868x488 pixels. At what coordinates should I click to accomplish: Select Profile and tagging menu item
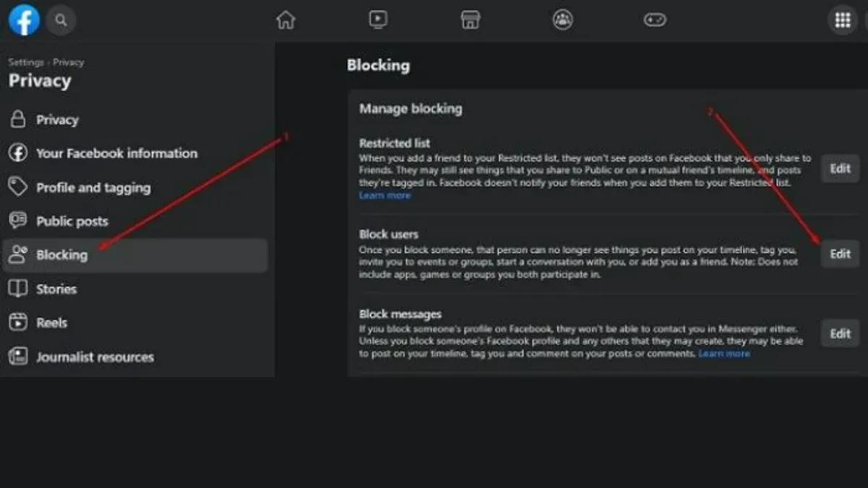coord(135,187)
